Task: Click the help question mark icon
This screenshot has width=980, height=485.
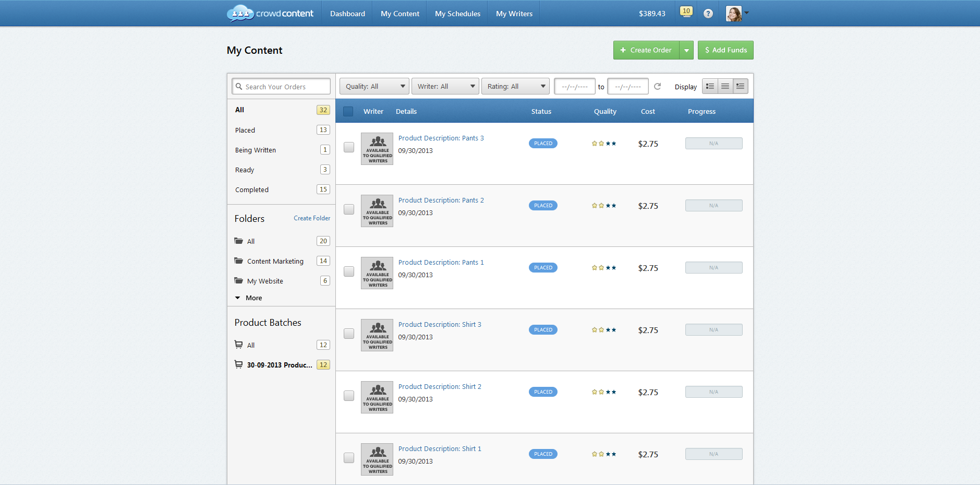Action: click(708, 13)
